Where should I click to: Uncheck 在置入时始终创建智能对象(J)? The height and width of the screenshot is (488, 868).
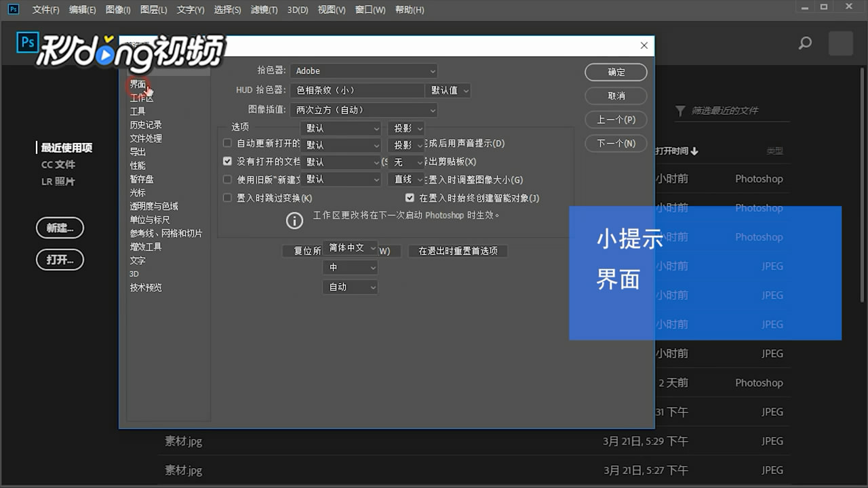point(410,198)
